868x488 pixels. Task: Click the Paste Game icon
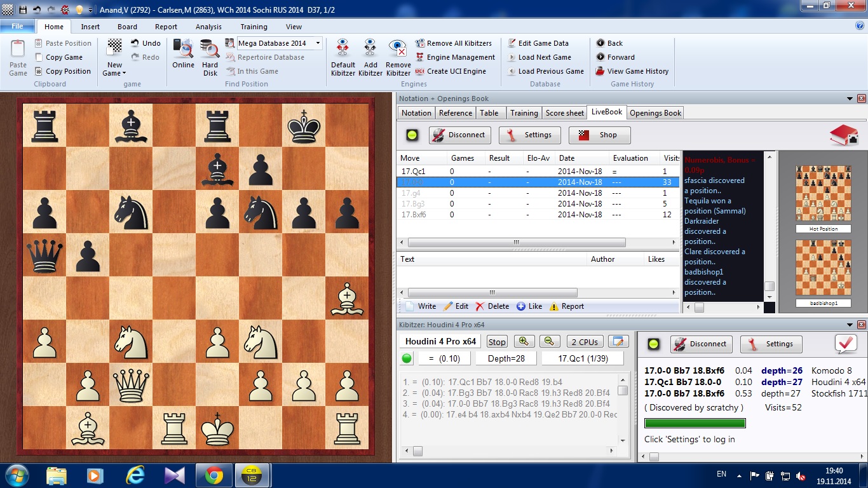18,50
